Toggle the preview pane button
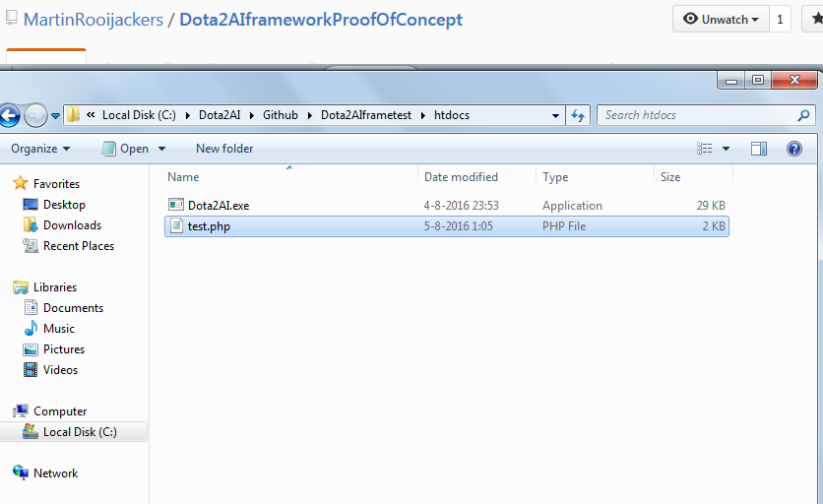 [x=758, y=149]
